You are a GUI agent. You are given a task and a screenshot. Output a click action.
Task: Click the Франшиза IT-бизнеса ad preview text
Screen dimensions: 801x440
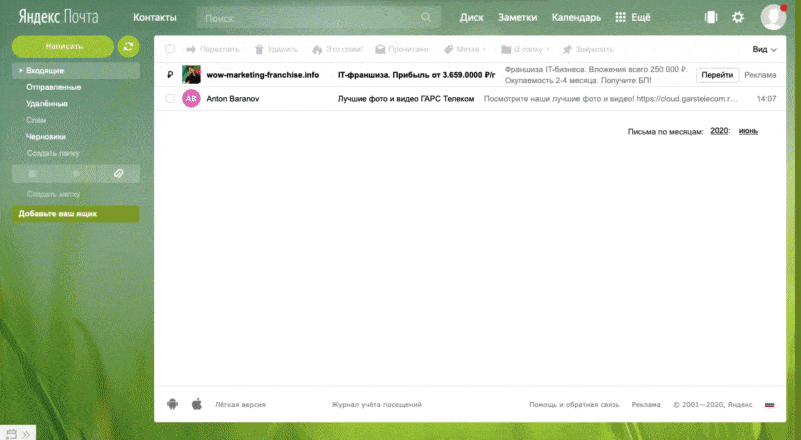(596, 75)
